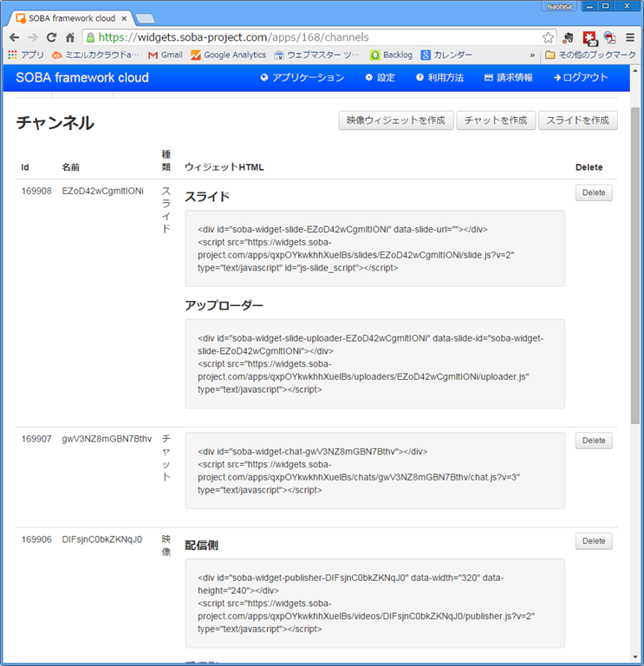Close the SOBA framework cloud tab
The height and width of the screenshot is (666, 644).
[124, 19]
